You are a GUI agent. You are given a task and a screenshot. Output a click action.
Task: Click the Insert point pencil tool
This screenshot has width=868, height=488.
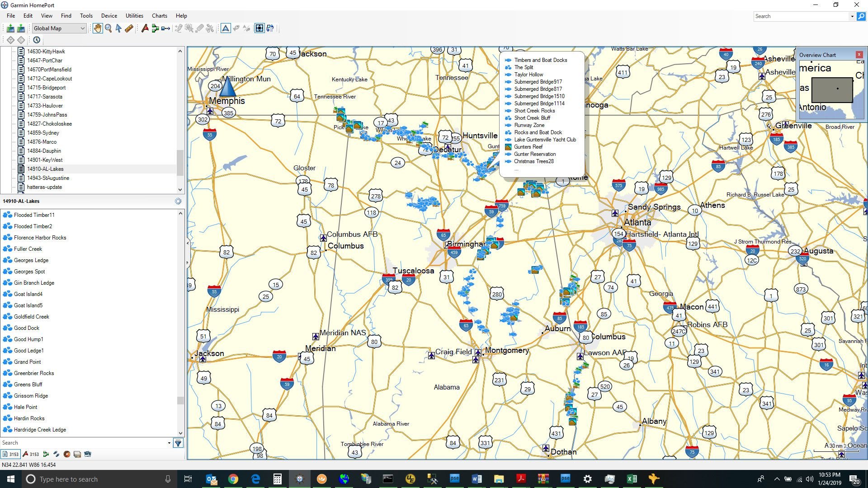pyautogui.click(x=179, y=28)
